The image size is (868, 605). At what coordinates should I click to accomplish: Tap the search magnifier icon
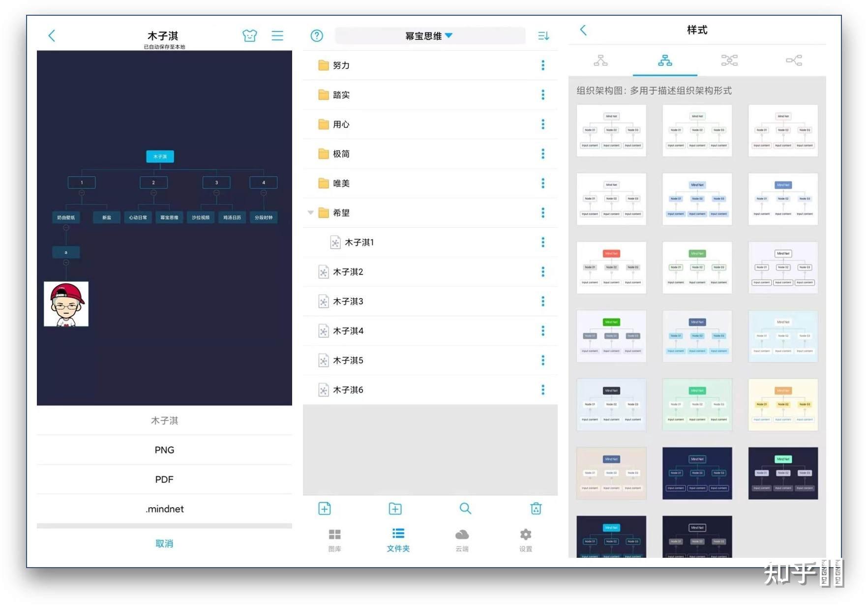465,509
